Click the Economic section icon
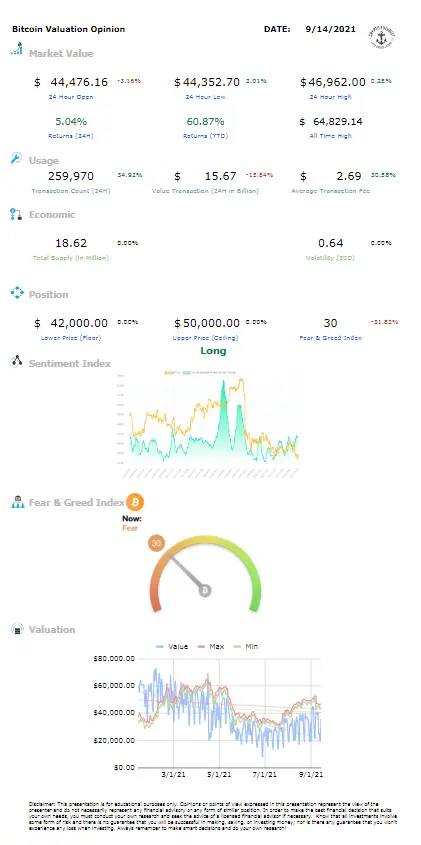The width and height of the screenshot is (421, 845). 16,214
